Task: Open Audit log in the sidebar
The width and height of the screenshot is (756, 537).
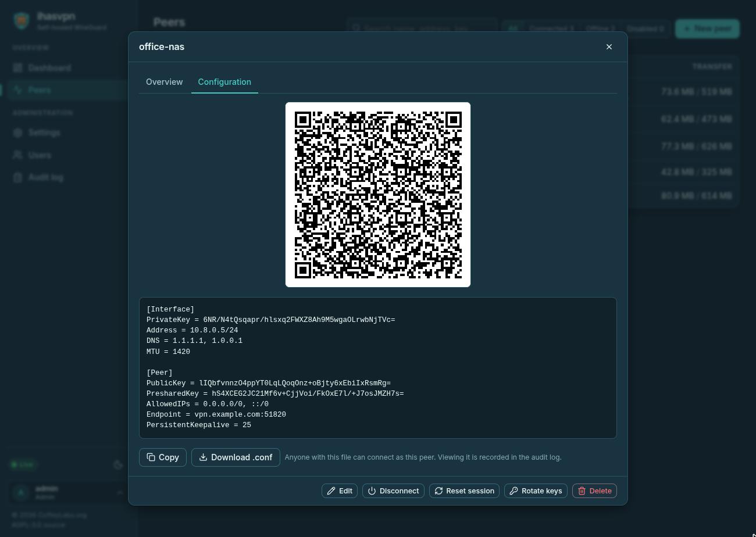Action: tap(69, 177)
